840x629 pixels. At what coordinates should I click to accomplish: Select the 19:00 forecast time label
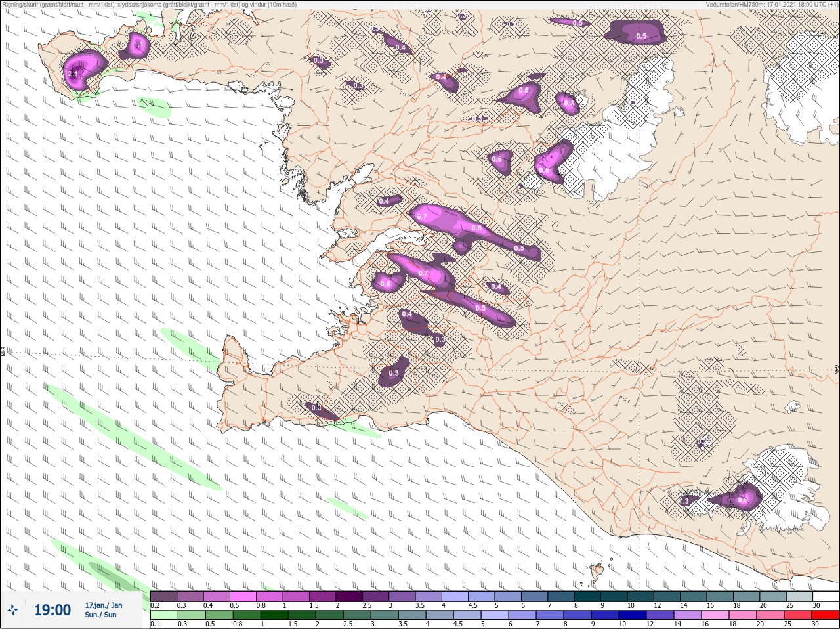[52, 610]
